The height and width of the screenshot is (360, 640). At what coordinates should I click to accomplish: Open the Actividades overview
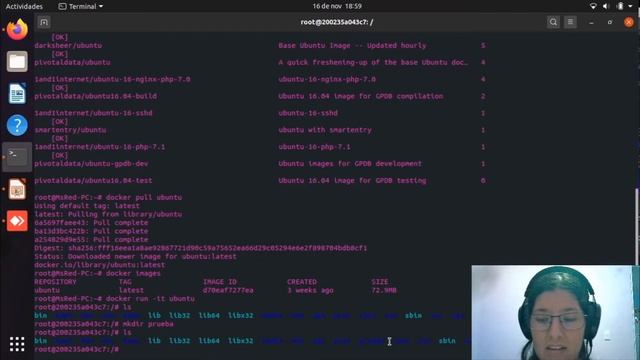24,6
